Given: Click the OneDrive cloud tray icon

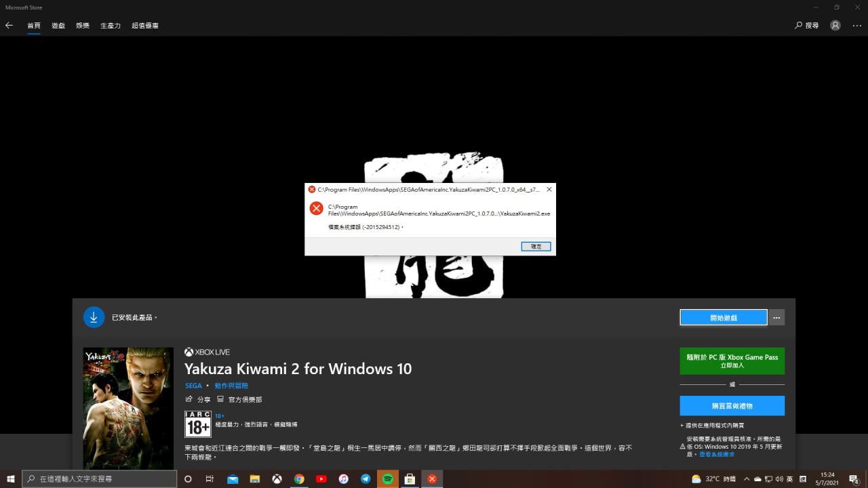Looking at the screenshot, I should tap(757, 479).
